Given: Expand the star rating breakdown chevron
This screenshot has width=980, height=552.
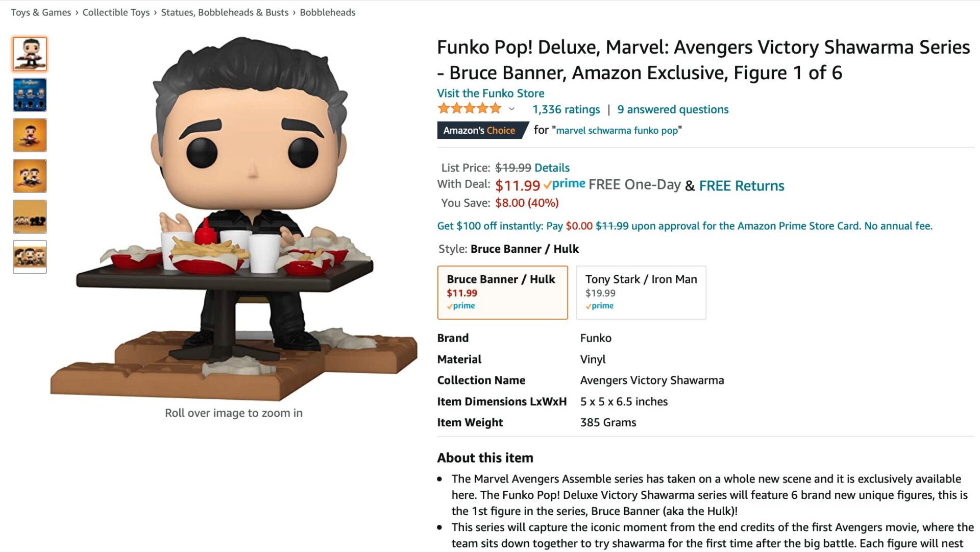Looking at the screenshot, I should pyautogui.click(x=510, y=109).
